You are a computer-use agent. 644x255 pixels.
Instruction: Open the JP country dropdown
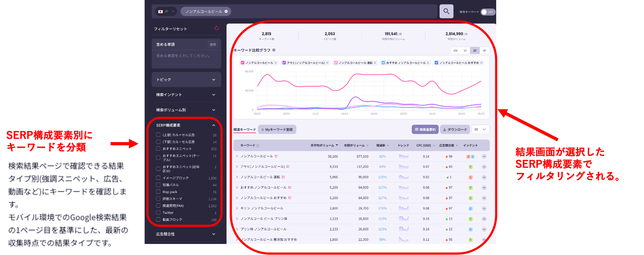click(x=166, y=11)
